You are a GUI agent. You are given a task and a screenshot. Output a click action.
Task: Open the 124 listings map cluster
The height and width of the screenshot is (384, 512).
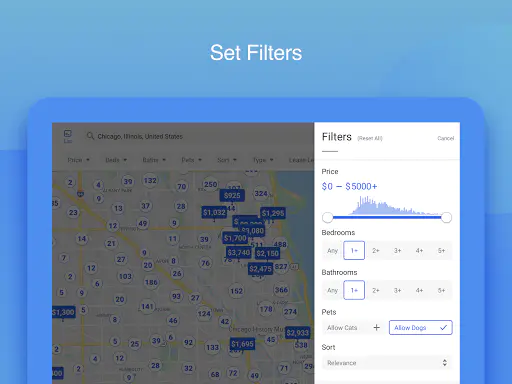pos(204,314)
